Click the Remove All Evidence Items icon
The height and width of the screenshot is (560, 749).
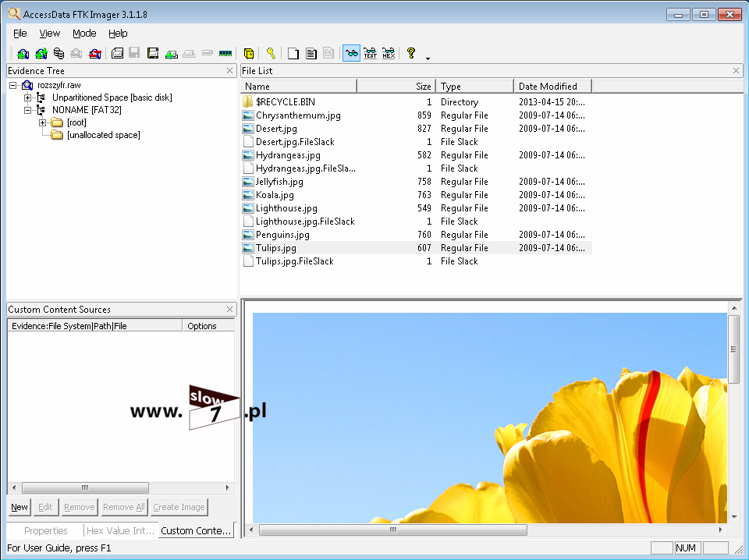(x=95, y=54)
